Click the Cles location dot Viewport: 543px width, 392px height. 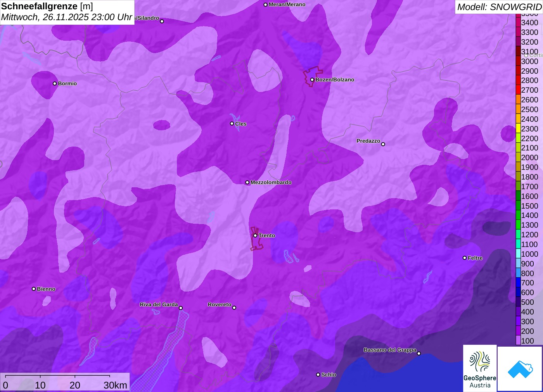click(x=232, y=124)
